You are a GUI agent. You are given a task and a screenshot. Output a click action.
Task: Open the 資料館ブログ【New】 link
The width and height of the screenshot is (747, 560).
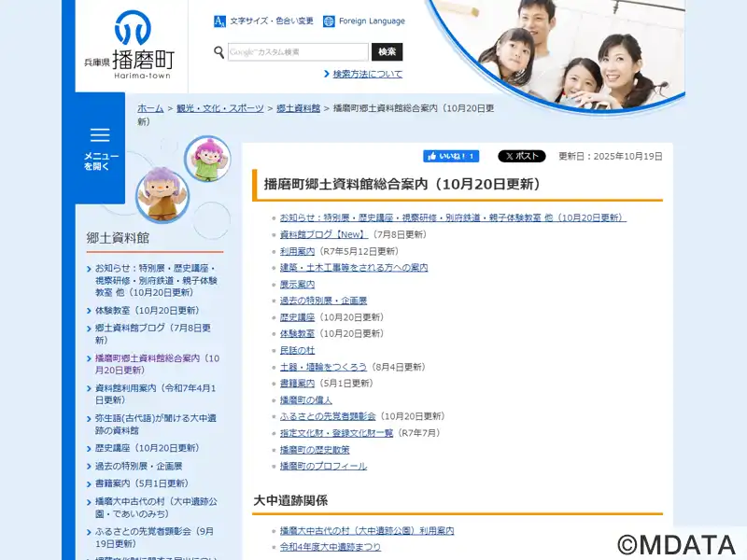point(323,234)
